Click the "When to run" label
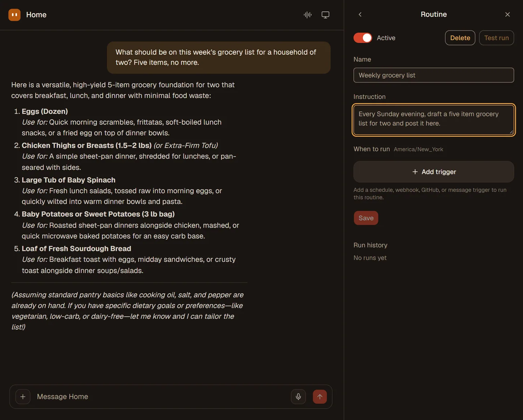This screenshot has height=420, width=523. (x=372, y=149)
